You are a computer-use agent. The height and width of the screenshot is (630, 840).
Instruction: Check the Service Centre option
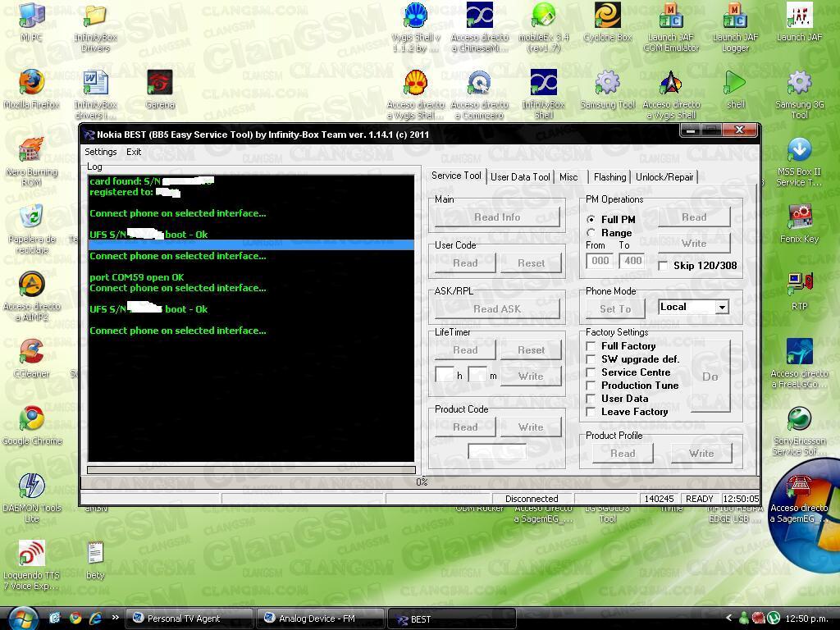pyautogui.click(x=591, y=372)
